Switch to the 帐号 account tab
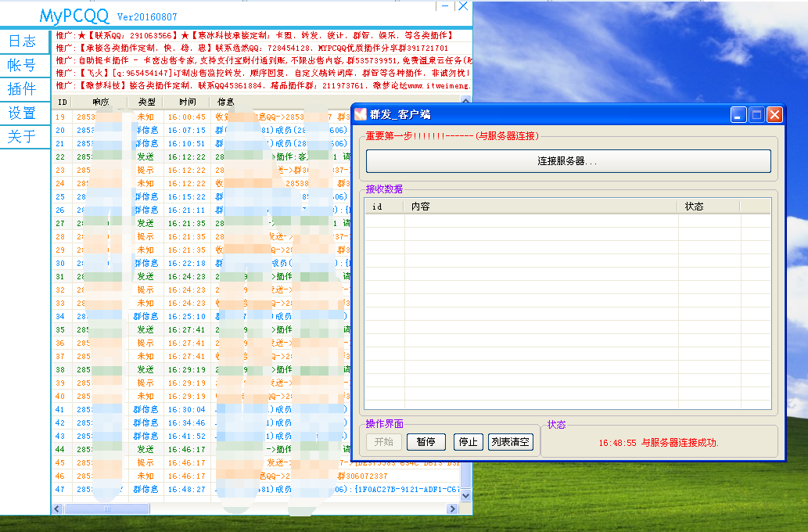The width and height of the screenshot is (808, 532). click(23, 66)
